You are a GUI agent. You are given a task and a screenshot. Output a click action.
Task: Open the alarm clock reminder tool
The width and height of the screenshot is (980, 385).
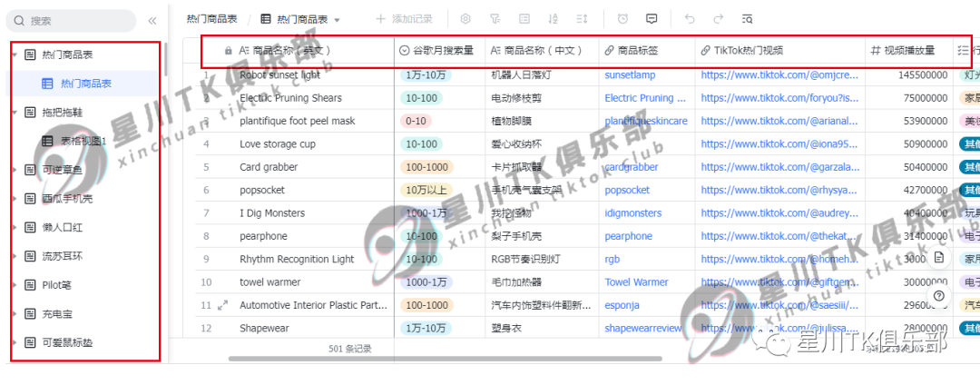click(622, 19)
